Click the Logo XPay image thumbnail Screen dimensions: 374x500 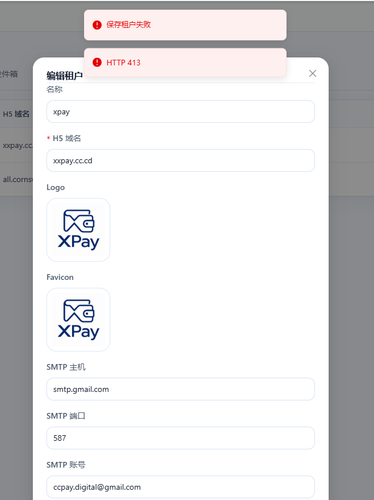point(78,230)
